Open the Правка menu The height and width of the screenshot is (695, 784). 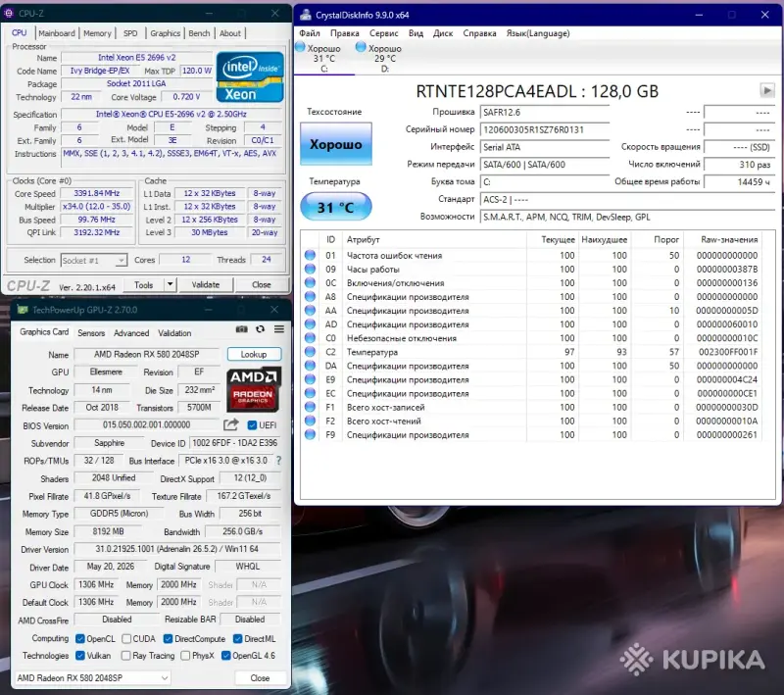pos(345,33)
